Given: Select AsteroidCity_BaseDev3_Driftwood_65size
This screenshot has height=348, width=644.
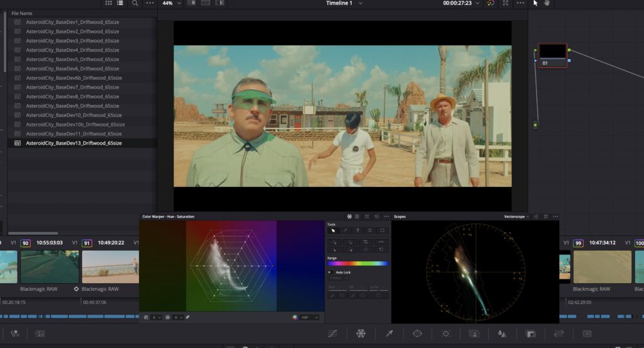Looking at the screenshot, I should (x=72, y=41).
